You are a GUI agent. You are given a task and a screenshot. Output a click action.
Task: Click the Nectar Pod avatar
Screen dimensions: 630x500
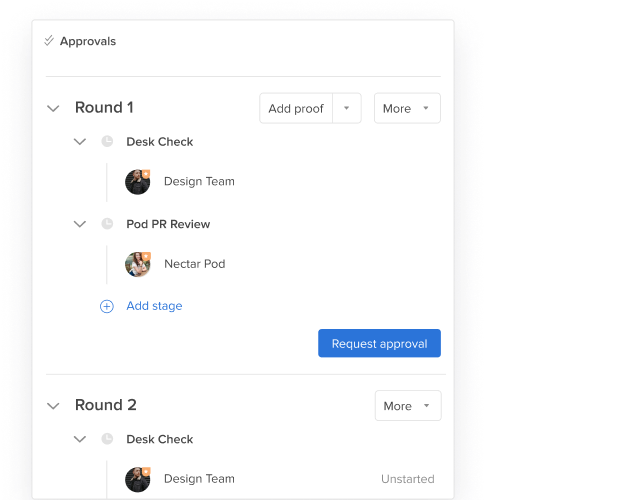(x=137, y=264)
